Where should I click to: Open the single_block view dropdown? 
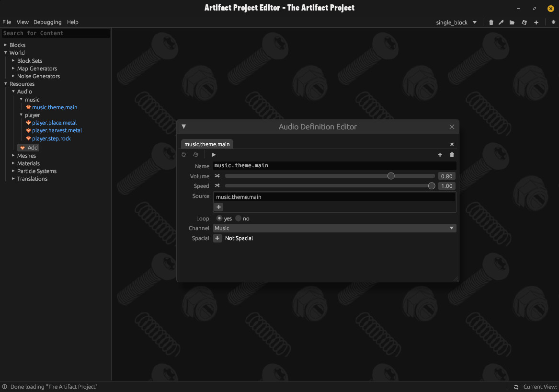[456, 23]
